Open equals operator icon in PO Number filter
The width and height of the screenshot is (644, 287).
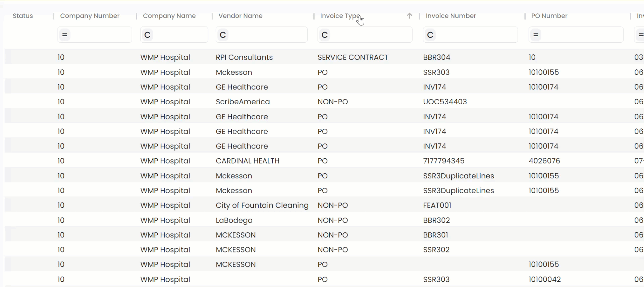[x=536, y=35]
